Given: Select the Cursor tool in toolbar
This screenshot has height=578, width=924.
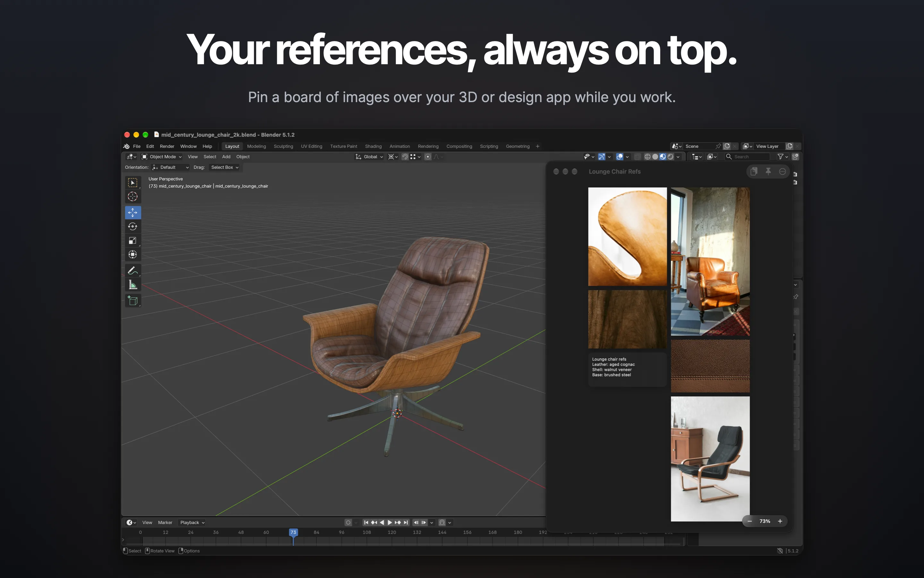Looking at the screenshot, I should point(133,197).
